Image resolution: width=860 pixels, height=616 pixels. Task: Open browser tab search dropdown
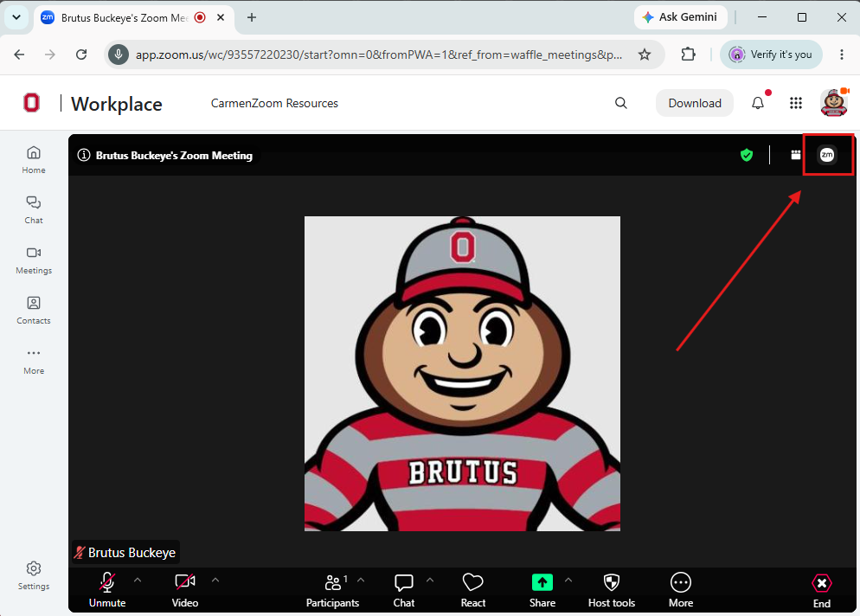coord(16,17)
